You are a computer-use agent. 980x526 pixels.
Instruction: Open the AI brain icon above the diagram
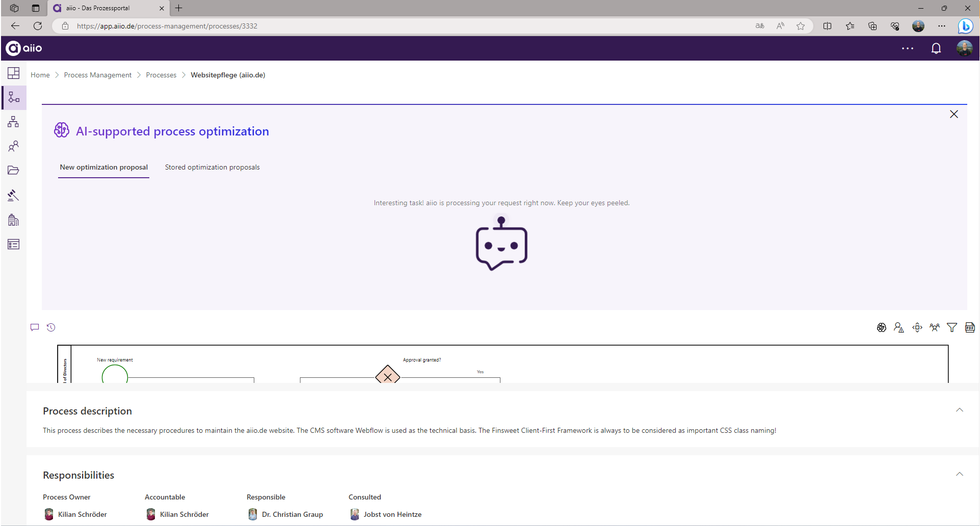point(881,327)
